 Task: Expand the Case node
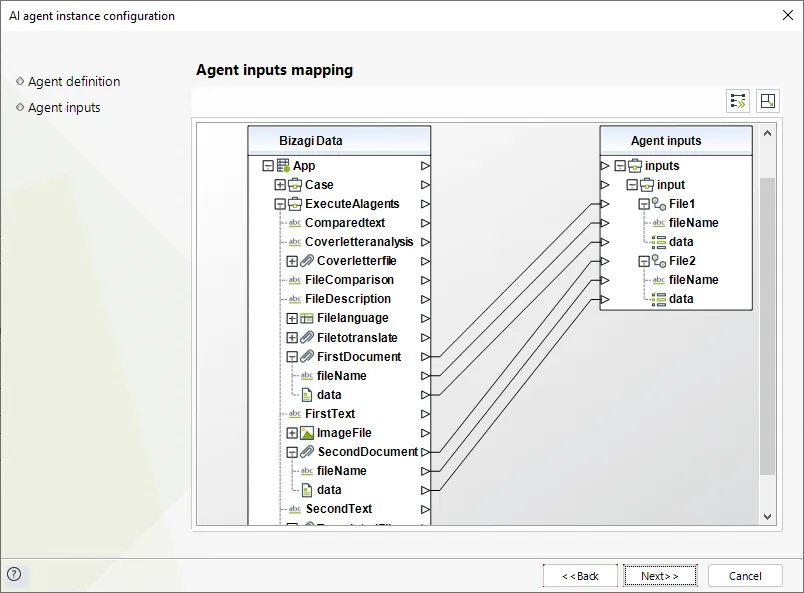(280, 185)
